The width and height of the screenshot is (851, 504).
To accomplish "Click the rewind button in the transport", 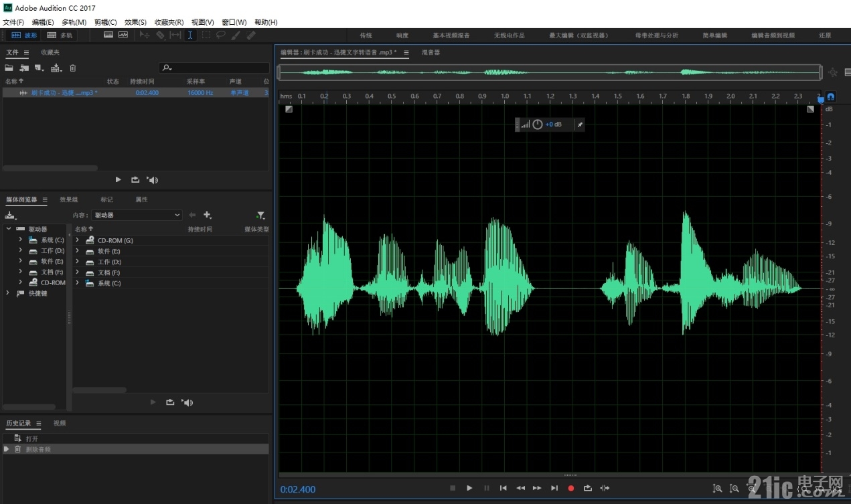I will (520, 488).
